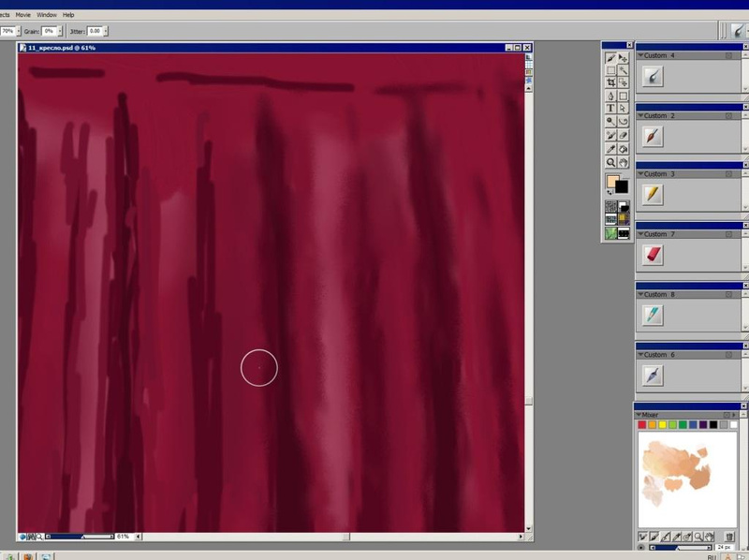749x560 pixels.
Task: Select the Eraser tool in toolbox
Action: (x=623, y=136)
